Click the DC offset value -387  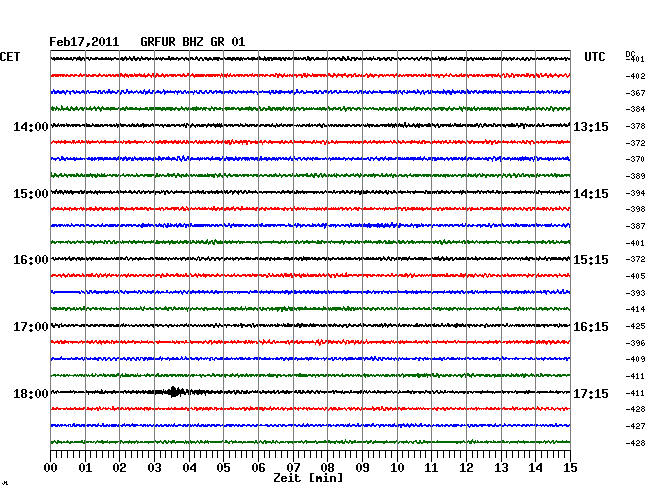[x=635, y=226]
